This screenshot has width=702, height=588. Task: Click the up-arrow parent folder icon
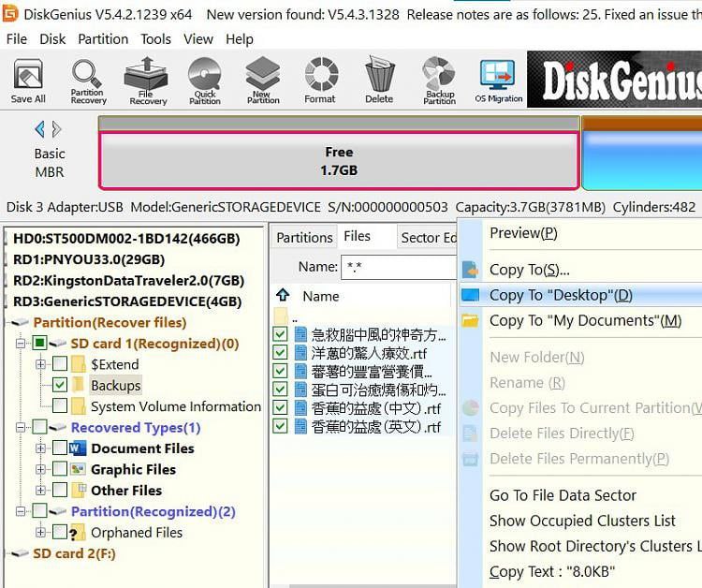click(x=283, y=295)
